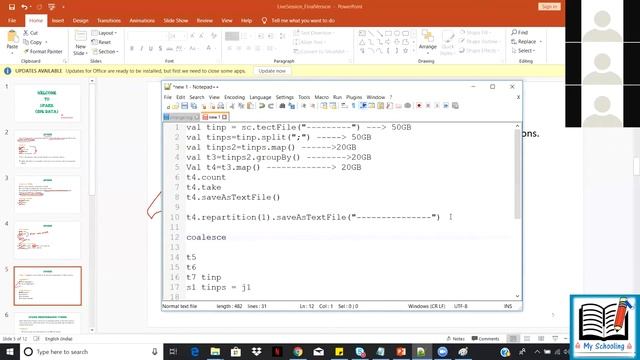
Task: Open Zoom from the taskbar
Action: 442,351
